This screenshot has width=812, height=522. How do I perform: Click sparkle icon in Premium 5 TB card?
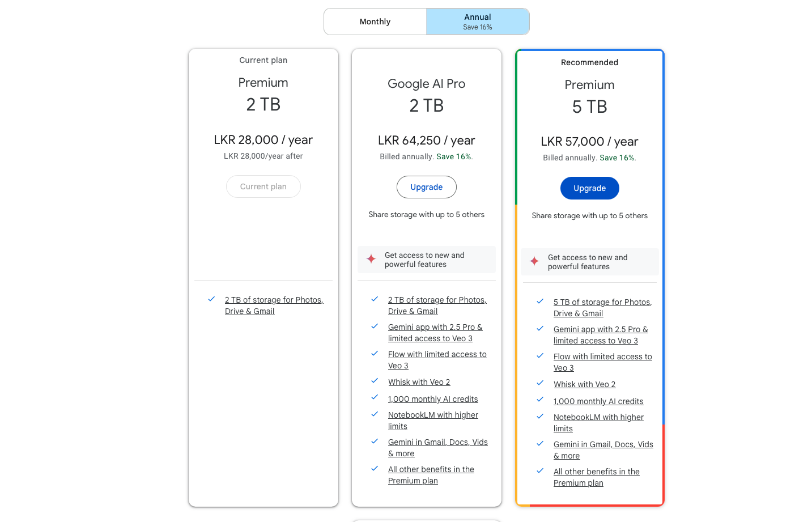[x=534, y=261]
